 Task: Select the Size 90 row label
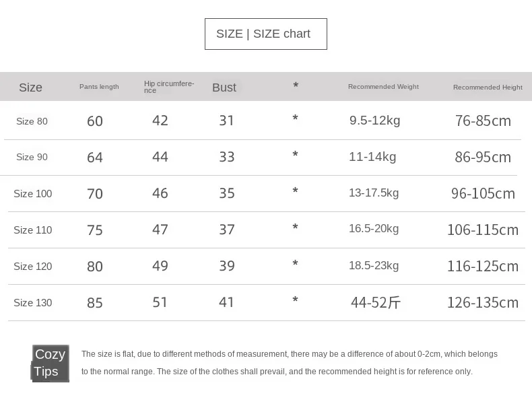[32, 157]
